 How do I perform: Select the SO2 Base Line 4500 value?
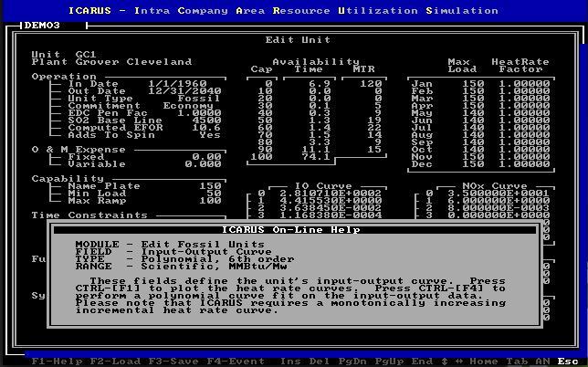tap(205, 120)
